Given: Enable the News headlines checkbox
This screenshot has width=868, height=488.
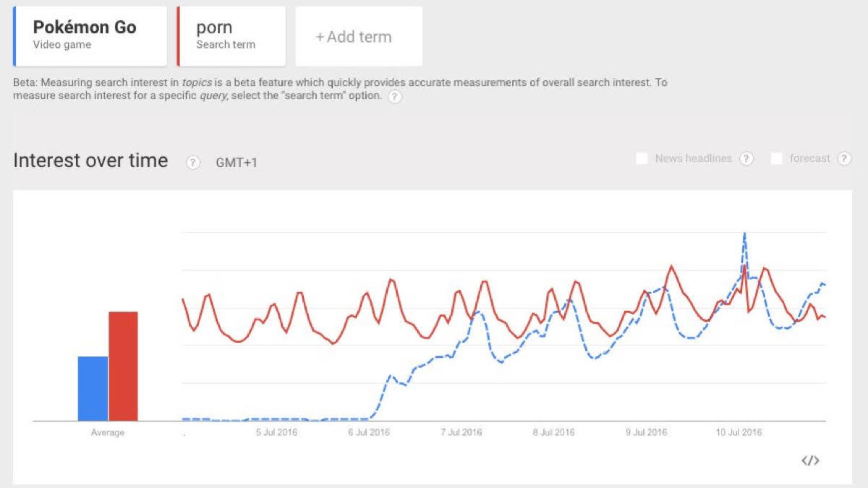Looking at the screenshot, I should pos(642,159).
